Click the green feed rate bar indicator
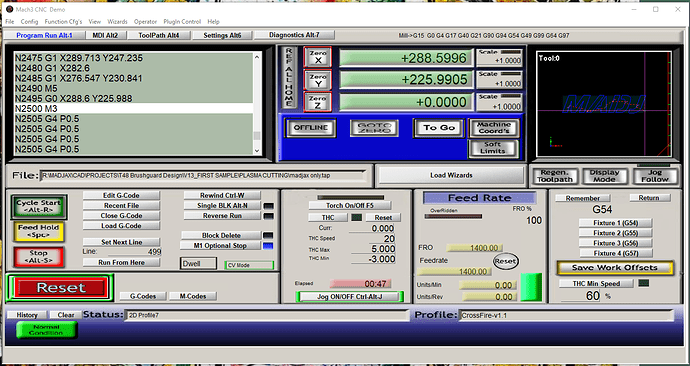Viewport: 690px width, 366px height. (x=531, y=287)
